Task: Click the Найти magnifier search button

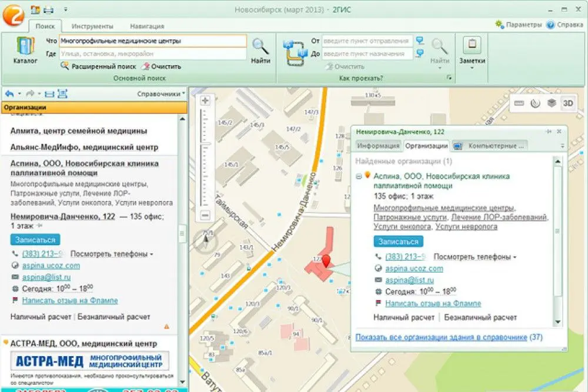Action: (260, 50)
